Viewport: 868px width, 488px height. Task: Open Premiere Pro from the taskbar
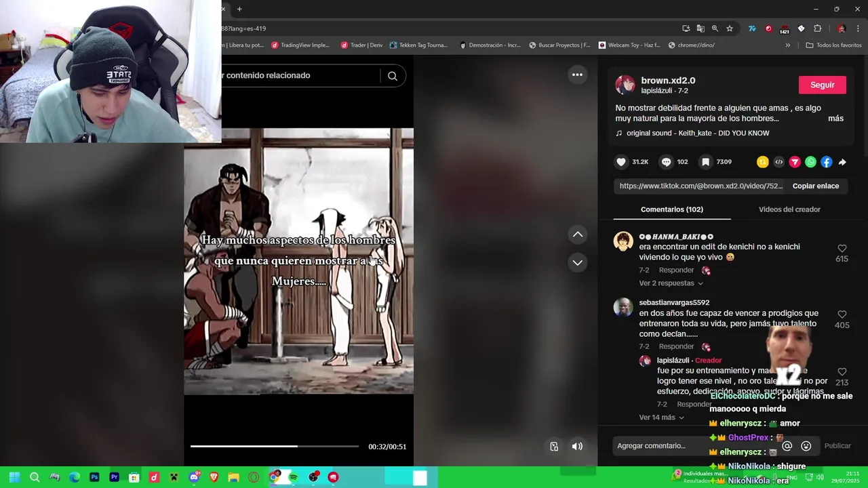tap(114, 477)
